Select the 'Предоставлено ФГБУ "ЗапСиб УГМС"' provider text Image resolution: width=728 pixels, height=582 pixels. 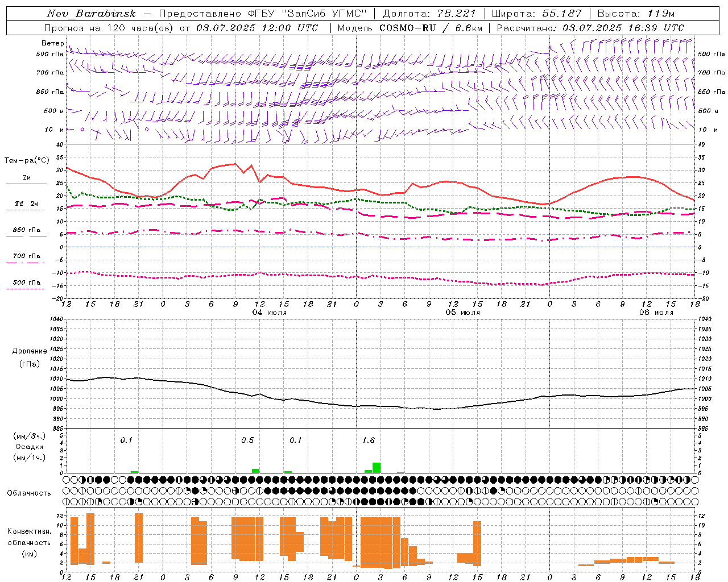point(263,14)
